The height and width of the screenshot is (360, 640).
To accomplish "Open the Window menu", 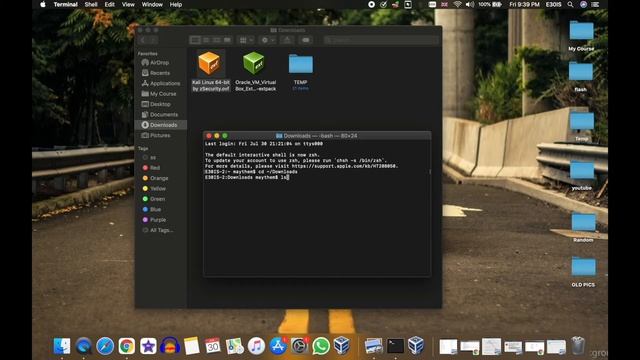I will pos(152,4).
